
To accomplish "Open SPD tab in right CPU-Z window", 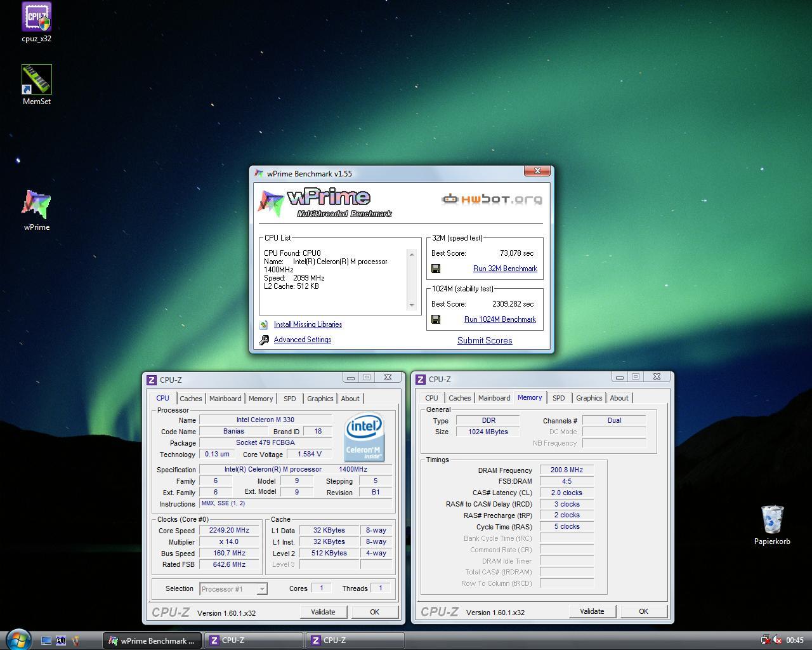I will pyautogui.click(x=559, y=398).
